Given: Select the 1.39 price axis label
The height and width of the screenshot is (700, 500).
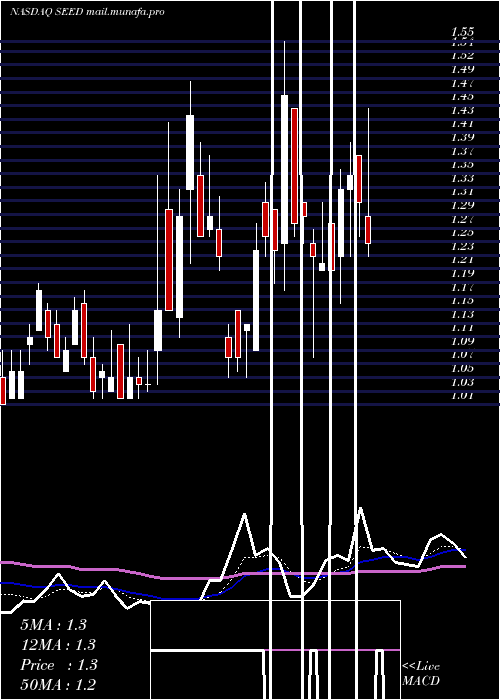Looking at the screenshot, I should (x=462, y=138).
